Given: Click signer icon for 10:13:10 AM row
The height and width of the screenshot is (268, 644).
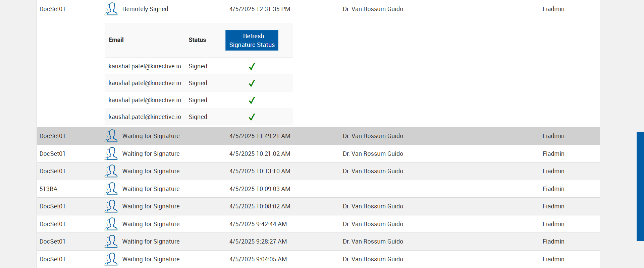Looking at the screenshot, I should tap(111, 171).
